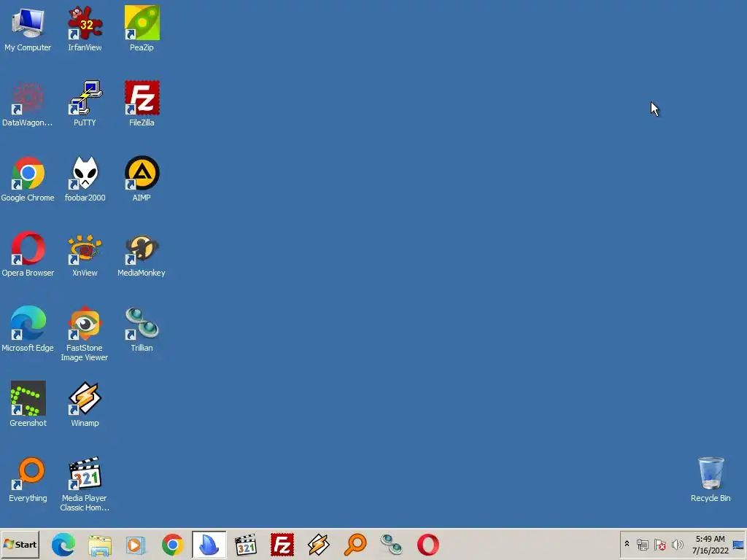Open Everything search from the taskbar
The width and height of the screenshot is (747, 560).
355,545
